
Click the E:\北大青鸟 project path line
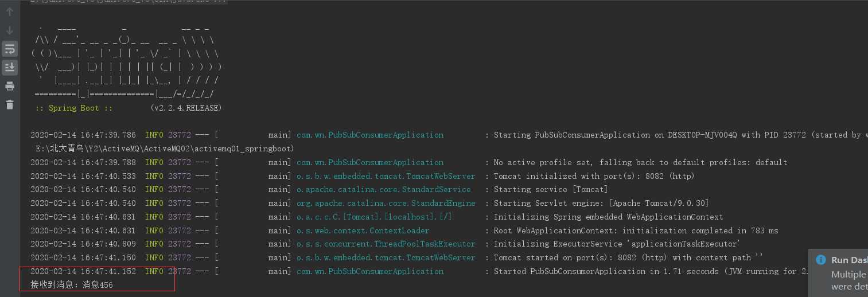165,149
